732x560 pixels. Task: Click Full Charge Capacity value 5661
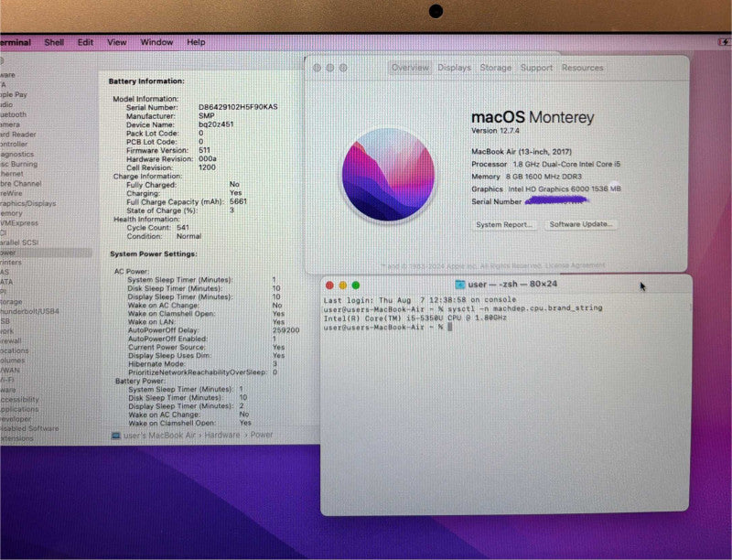(238, 201)
